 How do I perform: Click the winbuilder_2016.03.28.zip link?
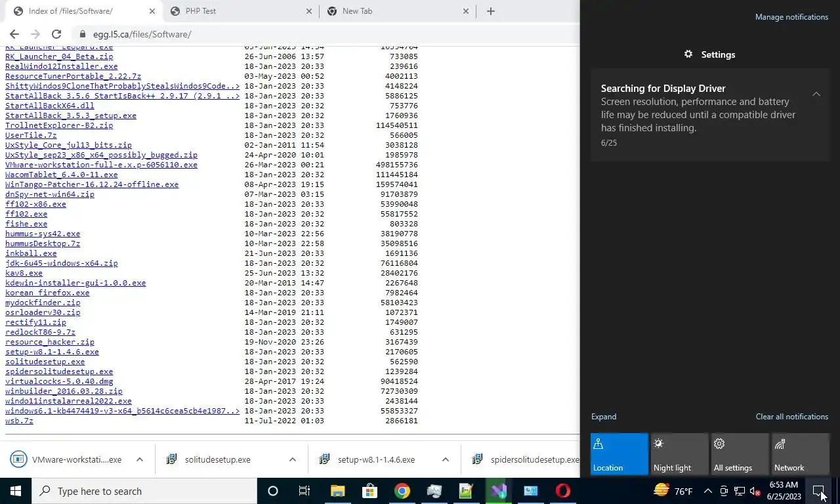point(64,391)
